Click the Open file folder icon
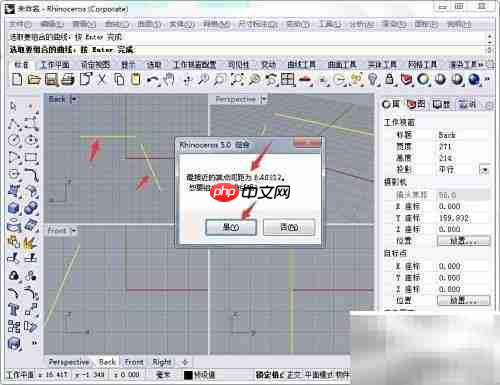The height and width of the screenshot is (385, 500). [34, 80]
